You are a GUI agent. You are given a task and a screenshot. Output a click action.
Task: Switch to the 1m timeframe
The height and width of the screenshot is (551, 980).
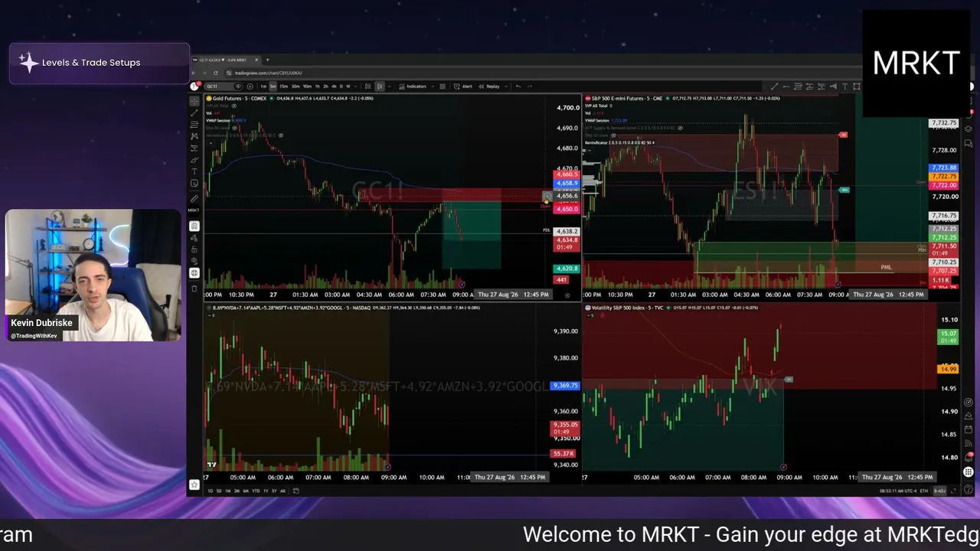click(x=263, y=86)
